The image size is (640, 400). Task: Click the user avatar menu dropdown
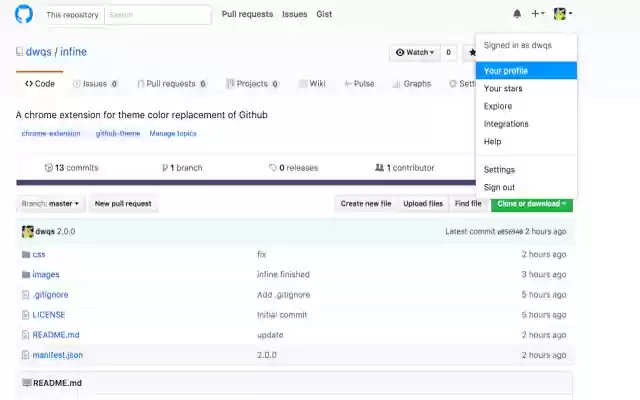(x=563, y=14)
